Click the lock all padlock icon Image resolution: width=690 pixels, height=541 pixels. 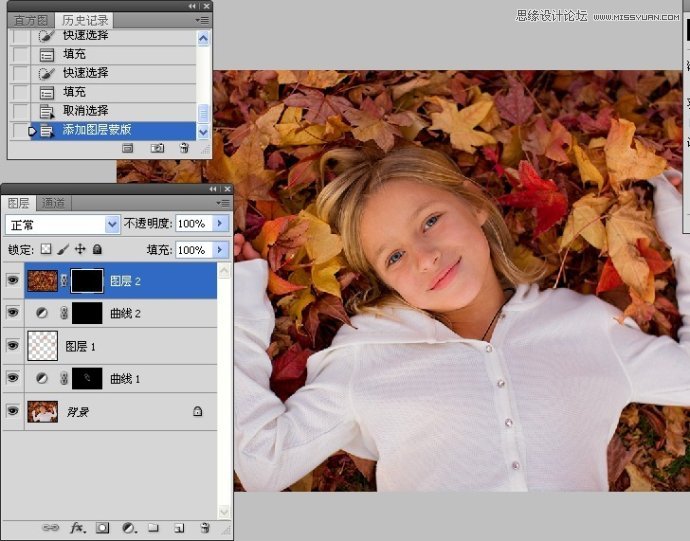[97, 249]
